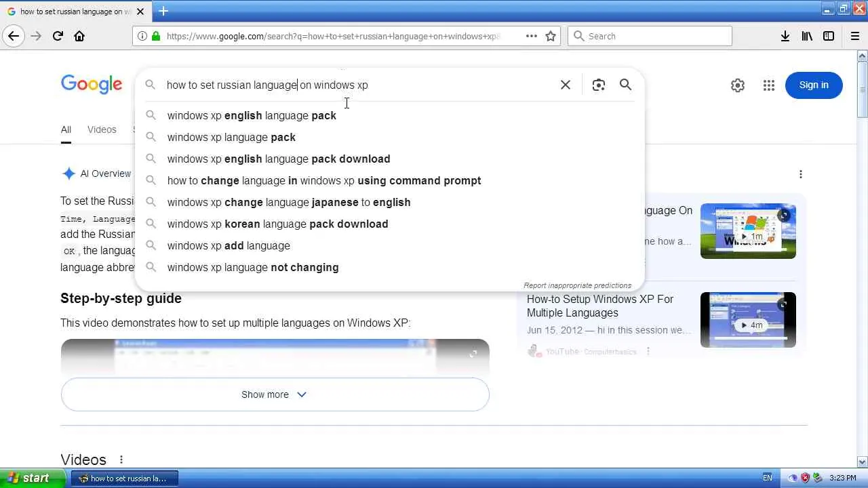Choose suggestion 'windows xp english language pack download'
This screenshot has height=488, width=868.
[x=390, y=159]
